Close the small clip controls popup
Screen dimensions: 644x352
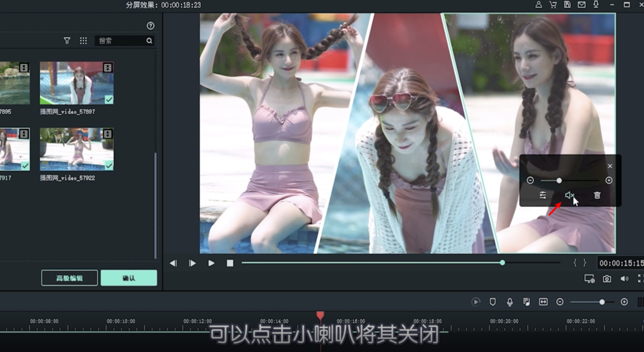pos(610,166)
